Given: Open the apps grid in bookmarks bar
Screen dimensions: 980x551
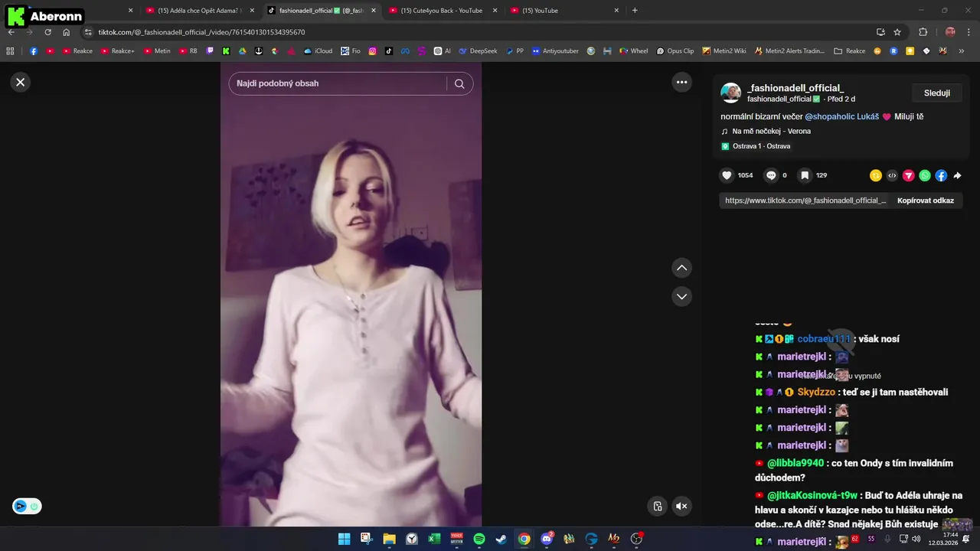Looking at the screenshot, I should point(10,51).
